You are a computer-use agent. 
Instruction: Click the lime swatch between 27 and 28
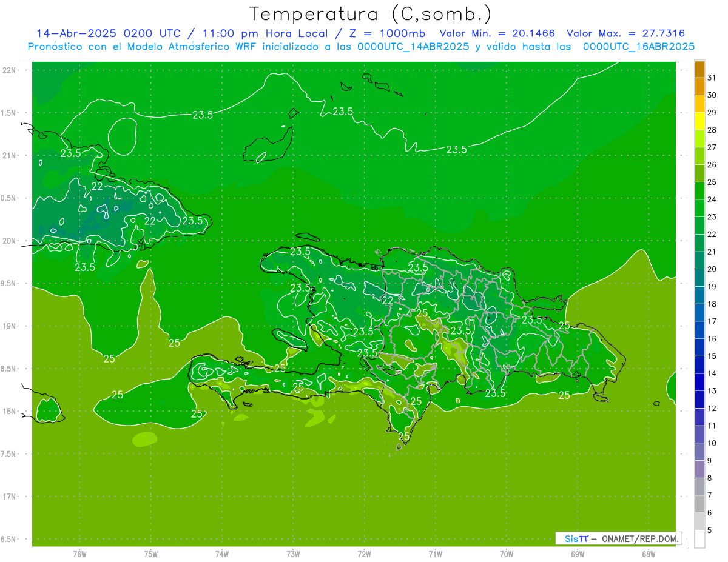tap(699, 139)
